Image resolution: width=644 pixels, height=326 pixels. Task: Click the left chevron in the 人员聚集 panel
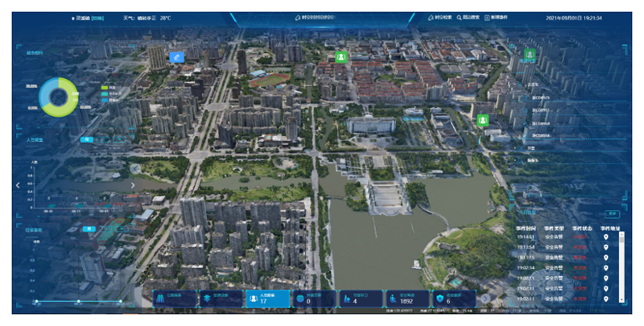coord(18,185)
